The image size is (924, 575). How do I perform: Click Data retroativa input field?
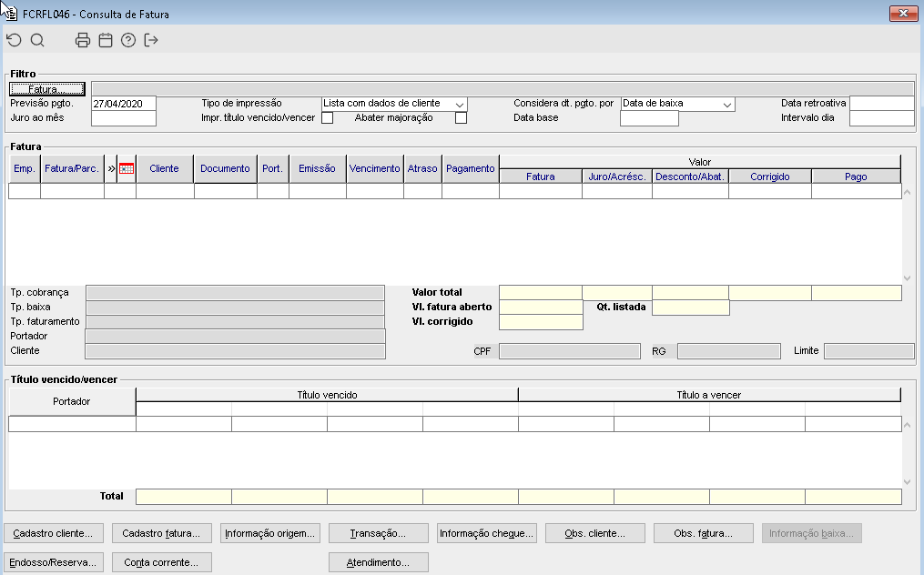pyautogui.click(x=881, y=104)
